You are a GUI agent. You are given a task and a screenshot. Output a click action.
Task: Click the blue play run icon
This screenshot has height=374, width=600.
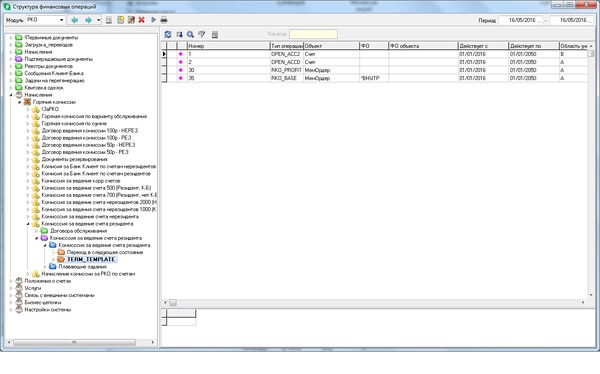coord(153,20)
